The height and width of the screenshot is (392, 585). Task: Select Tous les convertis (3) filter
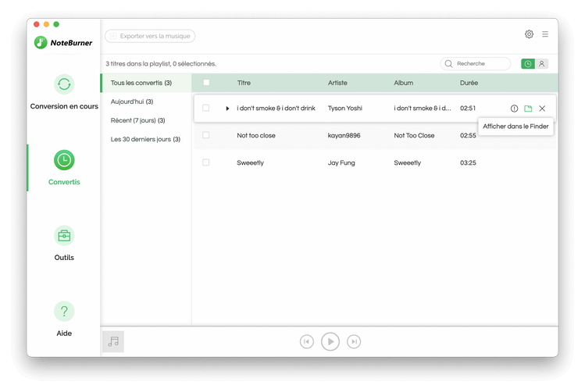(x=146, y=83)
